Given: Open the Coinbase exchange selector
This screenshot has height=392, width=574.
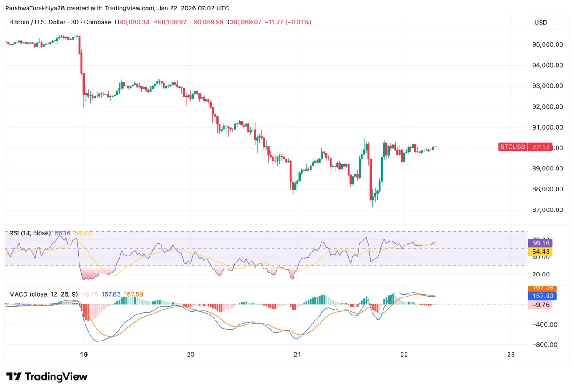Looking at the screenshot, I should 98,22.
